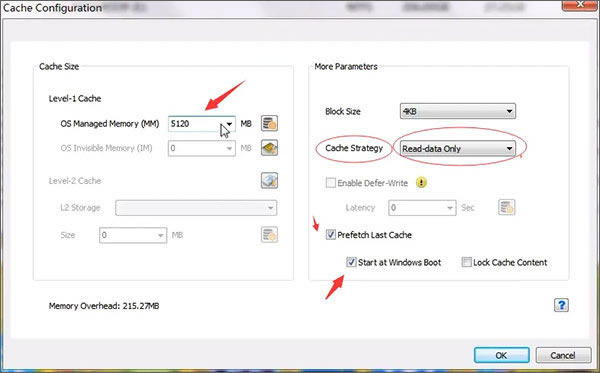
Task: Open OS Managed Memory size dropdown arrow
Action: tap(229, 124)
